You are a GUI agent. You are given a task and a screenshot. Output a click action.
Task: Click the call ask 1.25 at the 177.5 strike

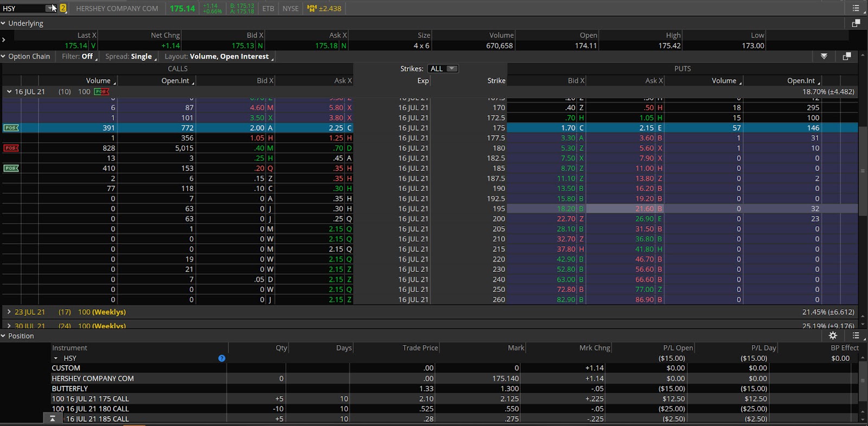pos(336,138)
